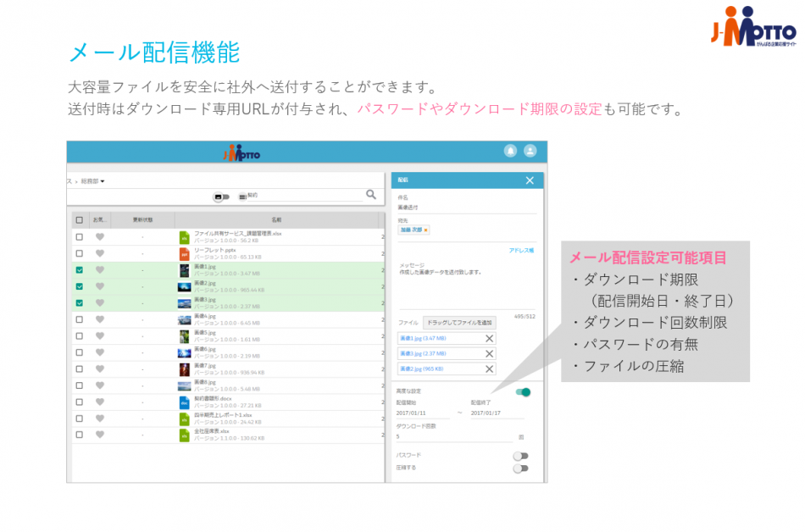The width and height of the screenshot is (805, 532).
Task: Remove recipient 加藤 次郎 via orange x
Action: click(x=425, y=230)
